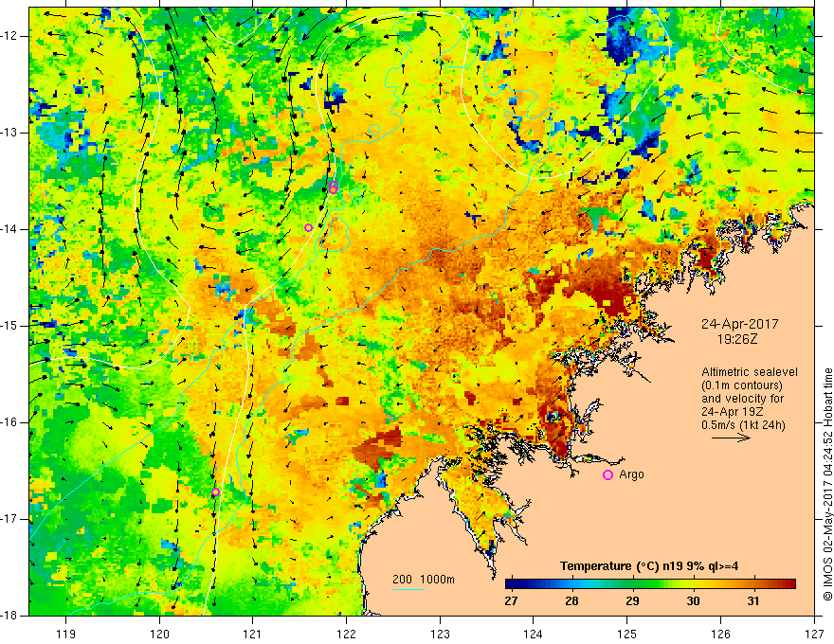Click the 'and velocity for' text line
The width and height of the screenshot is (834, 644).
742,399
